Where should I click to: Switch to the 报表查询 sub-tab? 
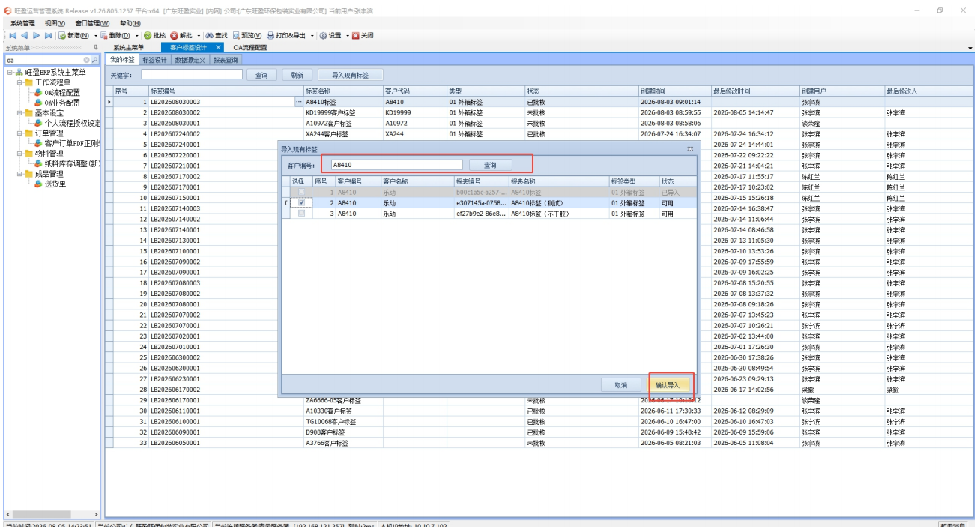pyautogui.click(x=226, y=60)
